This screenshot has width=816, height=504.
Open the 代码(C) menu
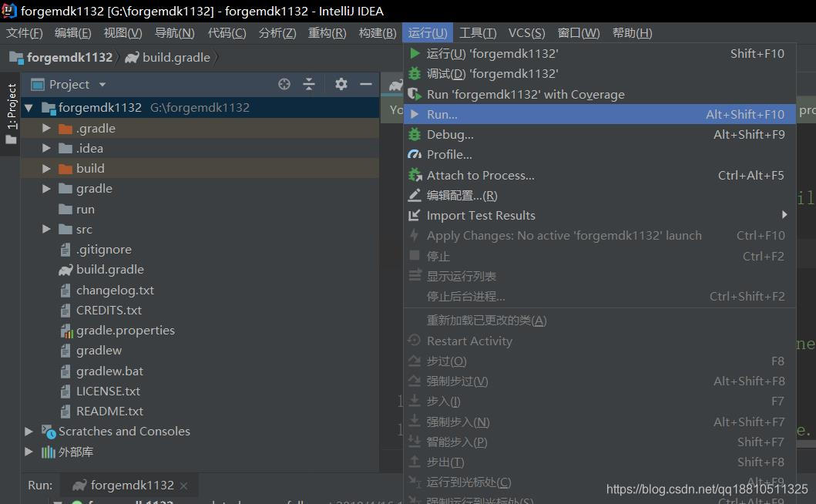(227, 33)
